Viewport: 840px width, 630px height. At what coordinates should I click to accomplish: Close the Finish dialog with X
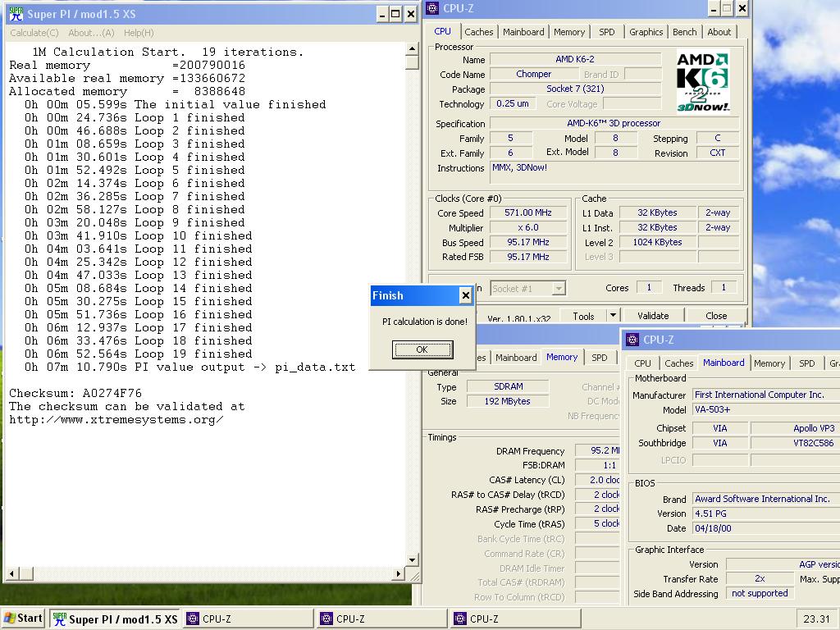click(x=466, y=295)
